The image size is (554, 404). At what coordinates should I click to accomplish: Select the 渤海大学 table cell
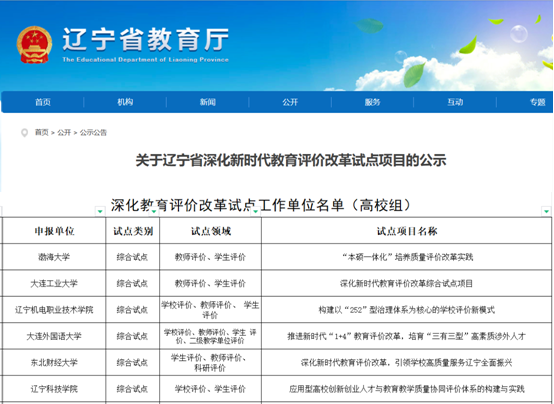54,257
